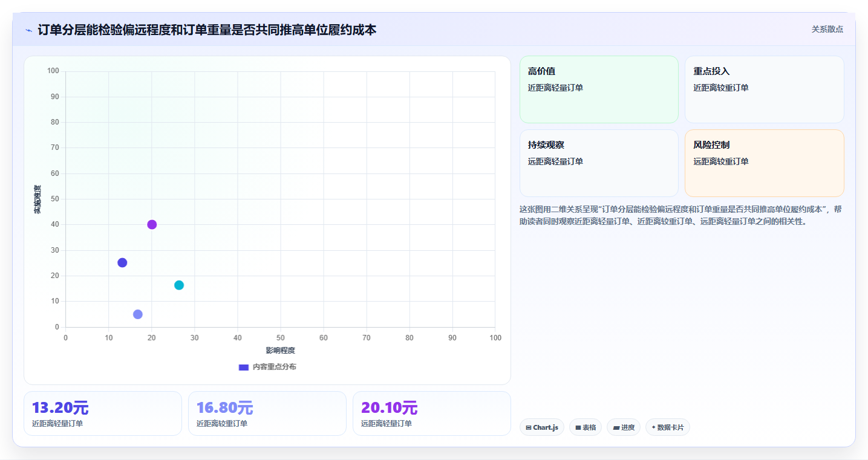Click the chart title about 订单分层

pos(207,30)
